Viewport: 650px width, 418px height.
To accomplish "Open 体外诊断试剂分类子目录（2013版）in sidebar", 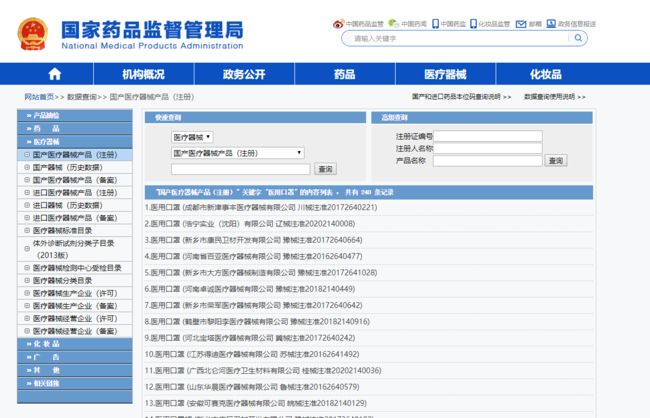I will [x=73, y=249].
